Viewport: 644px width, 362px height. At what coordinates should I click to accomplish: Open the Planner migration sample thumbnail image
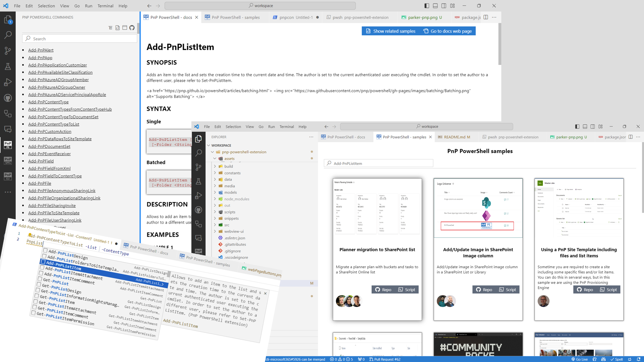tap(377, 208)
